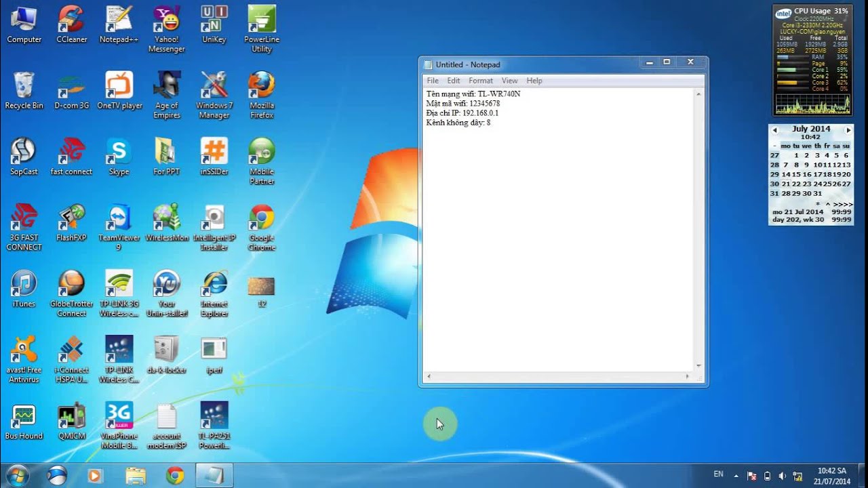Open Notepad's Format menu
The width and height of the screenshot is (868, 488).
[481, 81]
